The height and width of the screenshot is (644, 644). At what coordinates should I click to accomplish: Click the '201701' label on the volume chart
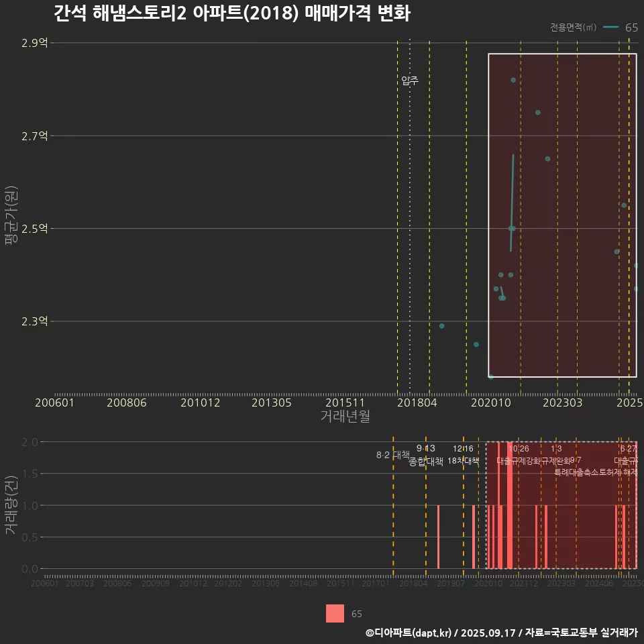tap(376, 583)
